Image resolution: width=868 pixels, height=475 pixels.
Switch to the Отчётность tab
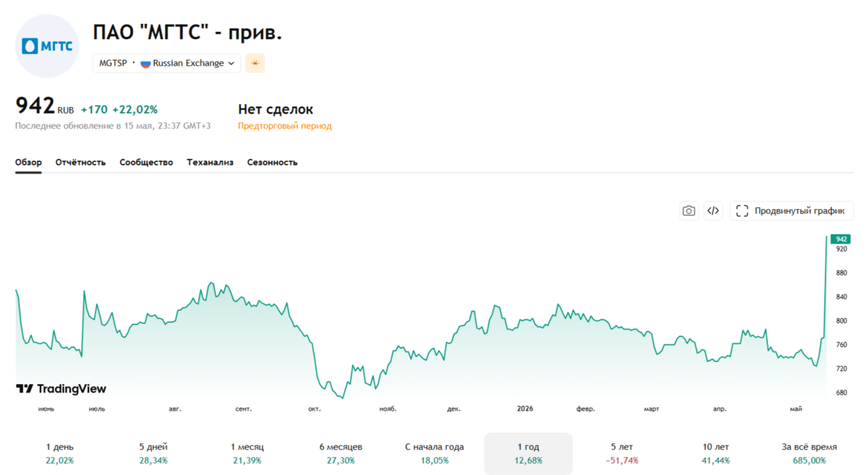pyautogui.click(x=80, y=163)
